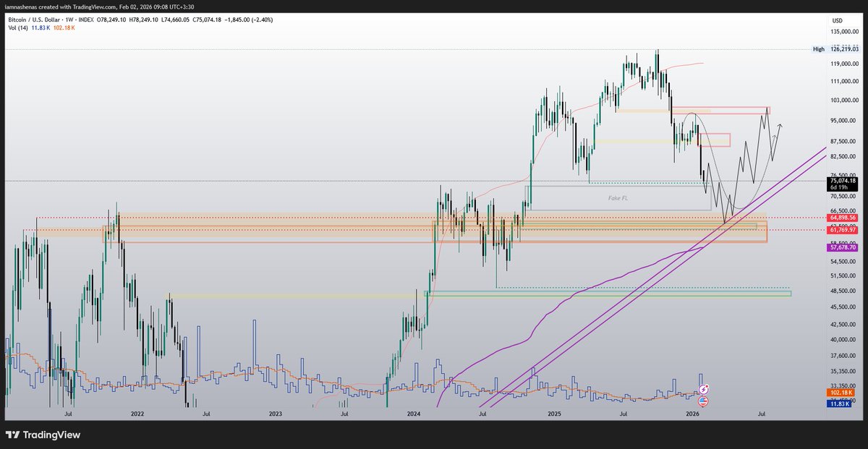868x449 pixels.
Task: Open the purple lightning event icon
Action: [702, 390]
